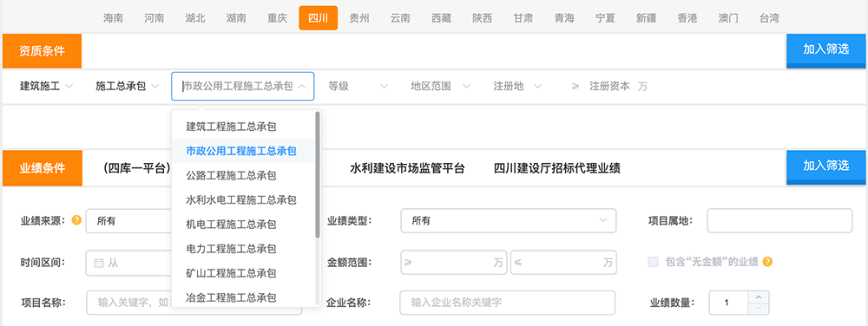Click the dropdown list scrollbar

click(x=318, y=174)
